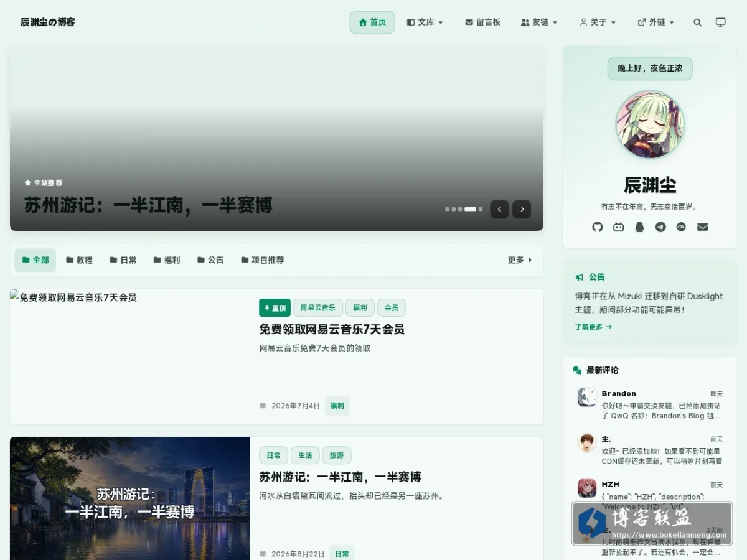This screenshot has height=560, width=747.
Task: Click HZH's comment avatar
Action: click(587, 488)
